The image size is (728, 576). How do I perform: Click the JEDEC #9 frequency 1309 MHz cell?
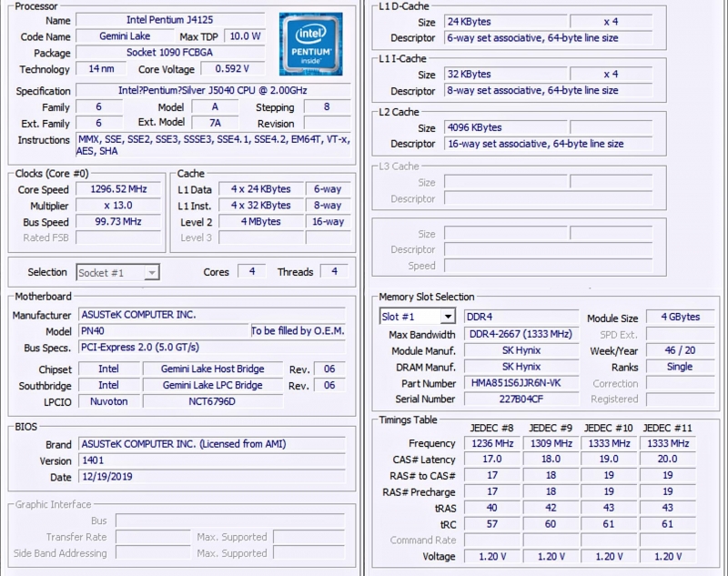click(x=551, y=443)
